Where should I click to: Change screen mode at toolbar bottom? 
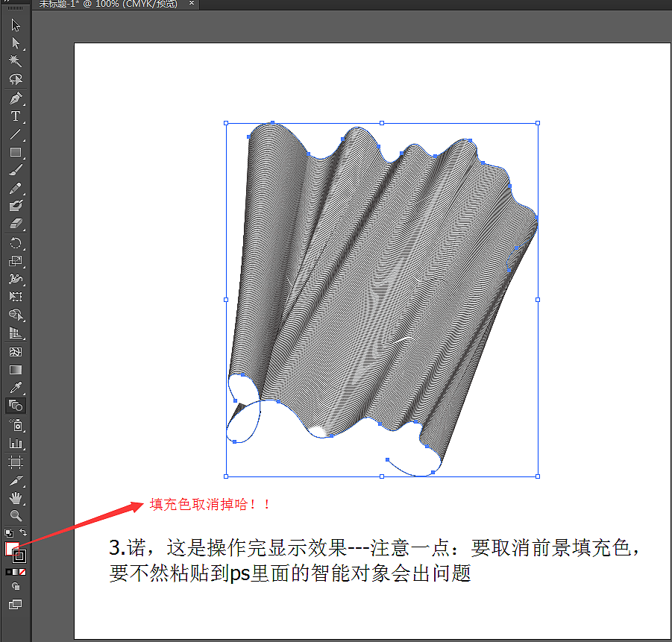pyautogui.click(x=16, y=604)
